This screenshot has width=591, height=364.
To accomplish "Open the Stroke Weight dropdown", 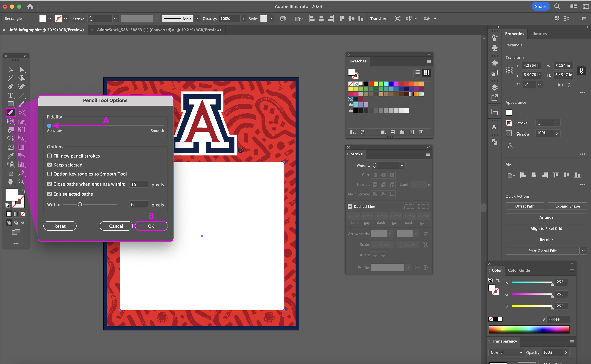I will point(402,165).
